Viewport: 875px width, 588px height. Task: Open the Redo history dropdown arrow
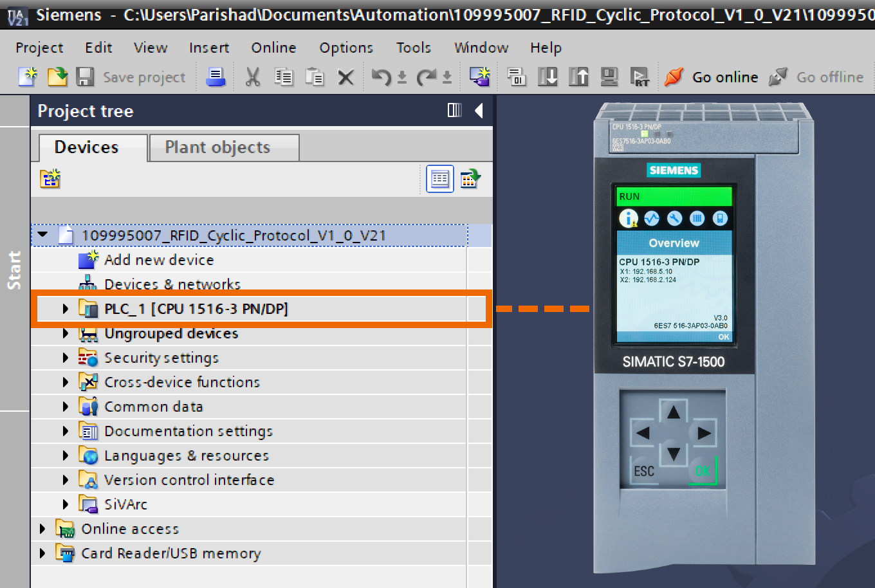point(447,78)
